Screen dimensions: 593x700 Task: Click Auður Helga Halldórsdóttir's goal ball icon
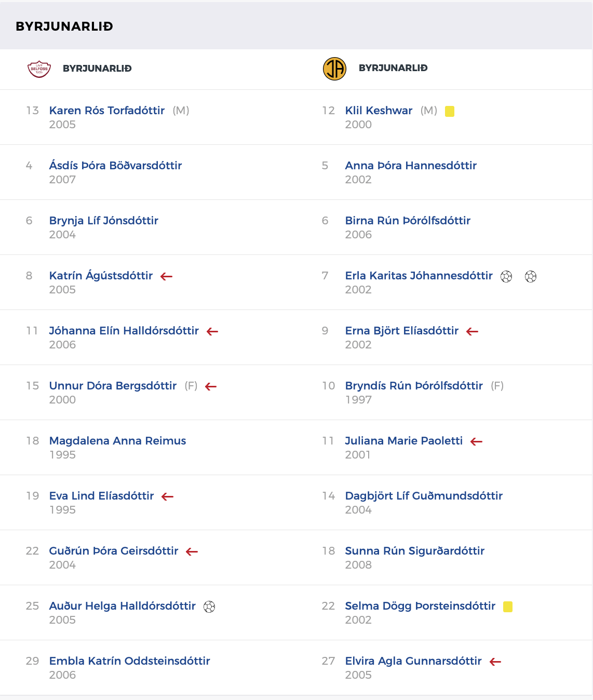pyautogui.click(x=209, y=607)
